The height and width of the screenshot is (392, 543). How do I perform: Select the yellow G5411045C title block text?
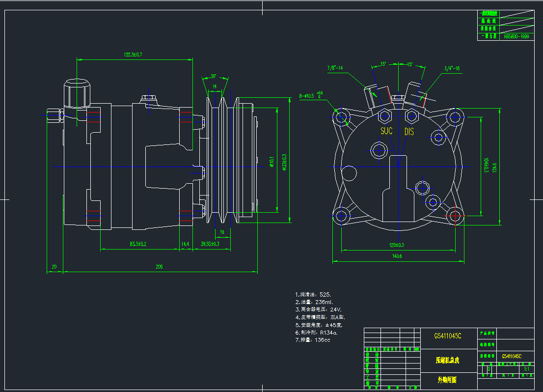[447, 336]
